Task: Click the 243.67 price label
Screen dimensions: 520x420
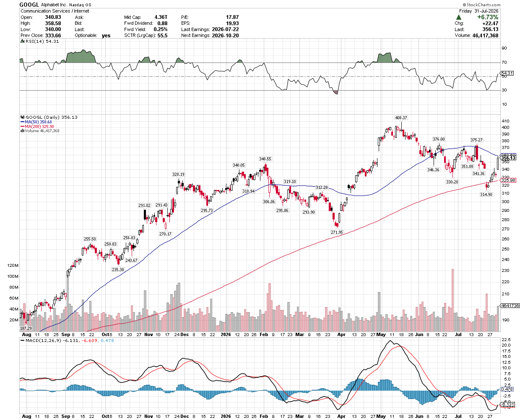Action: tap(131, 261)
